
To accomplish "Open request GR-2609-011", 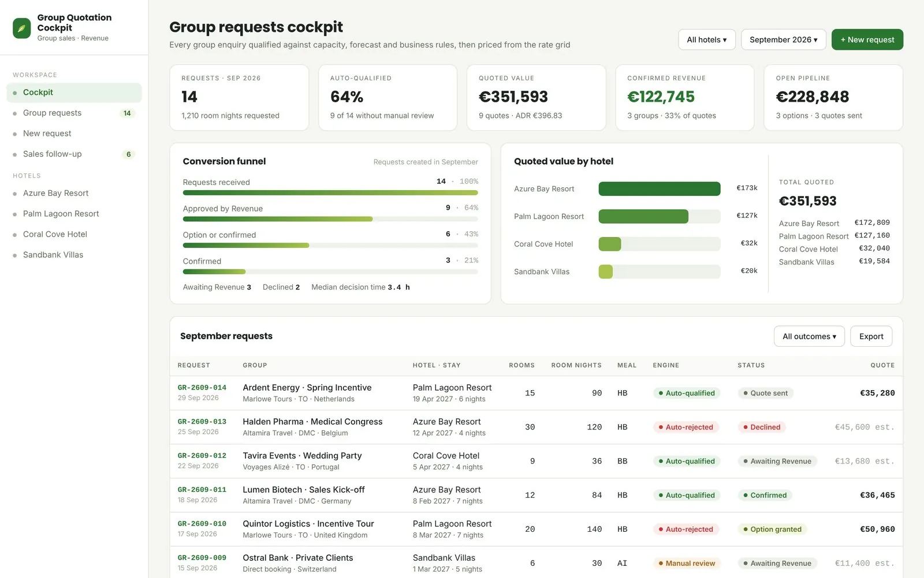I will click(202, 490).
